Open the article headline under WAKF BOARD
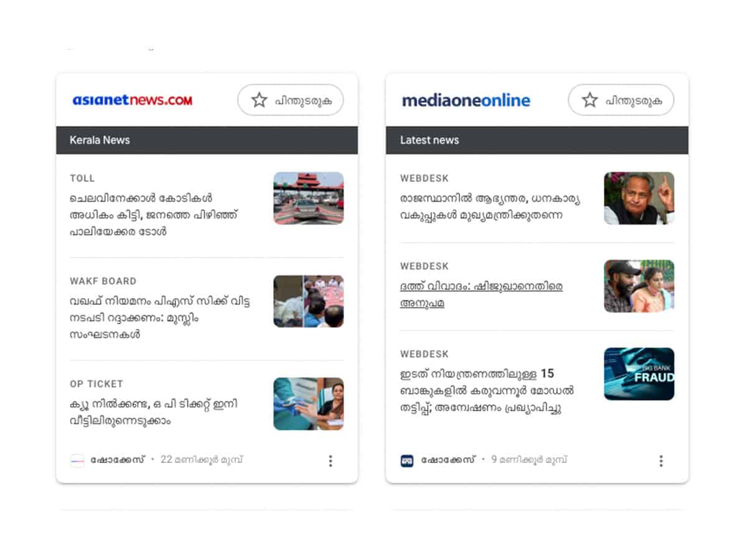This screenshot has width=747, height=560. pos(160,318)
